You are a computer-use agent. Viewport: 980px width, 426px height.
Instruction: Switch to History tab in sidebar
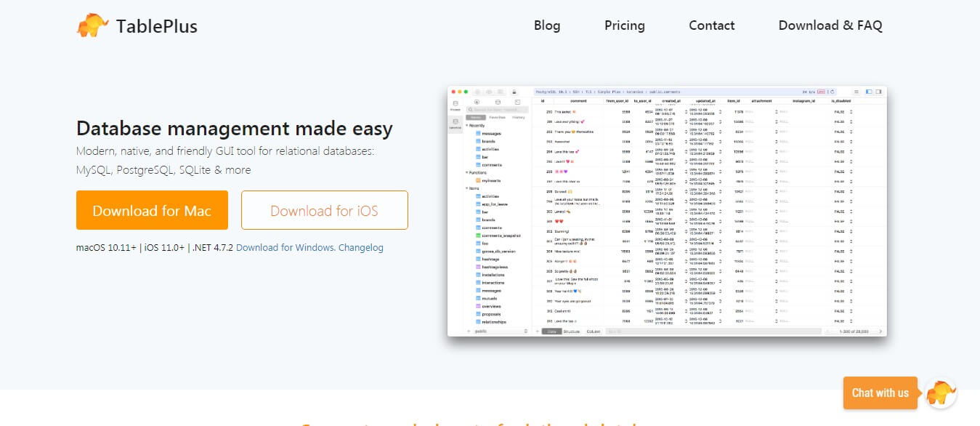click(x=519, y=117)
